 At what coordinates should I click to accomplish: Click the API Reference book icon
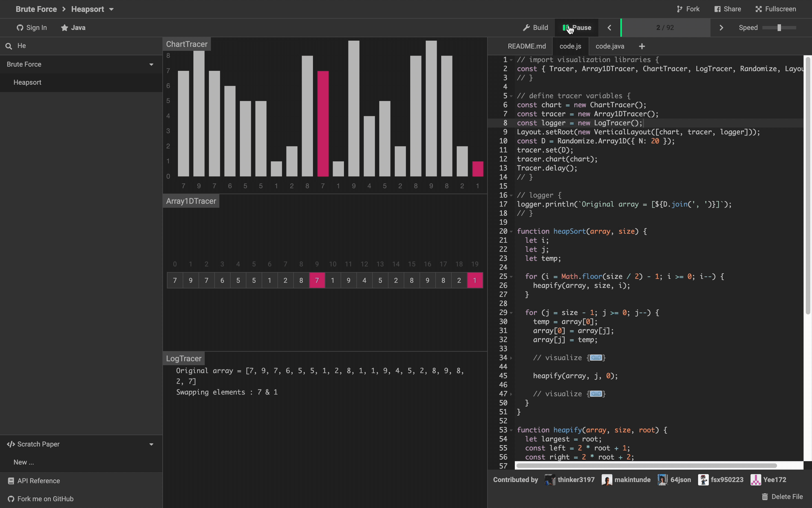pos(11,481)
